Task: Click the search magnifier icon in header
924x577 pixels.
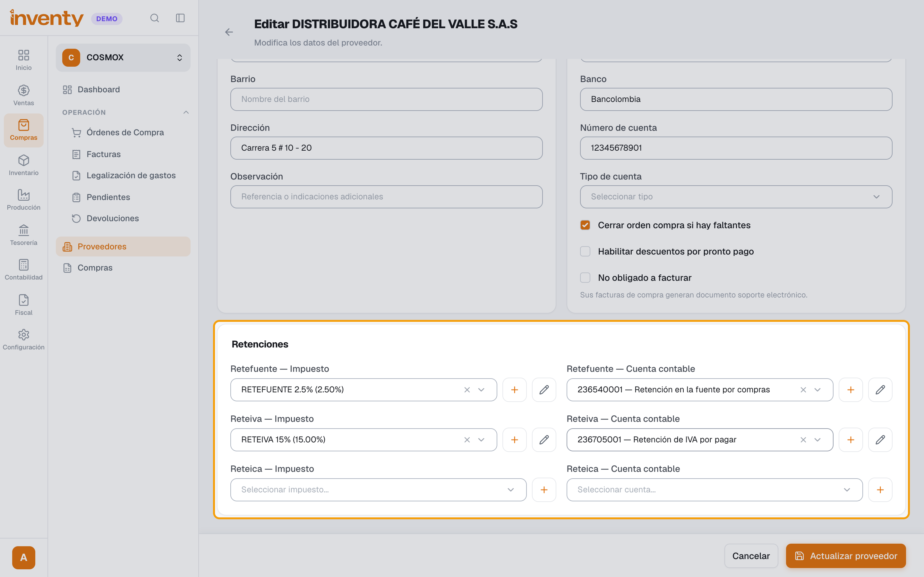Action: tap(154, 18)
